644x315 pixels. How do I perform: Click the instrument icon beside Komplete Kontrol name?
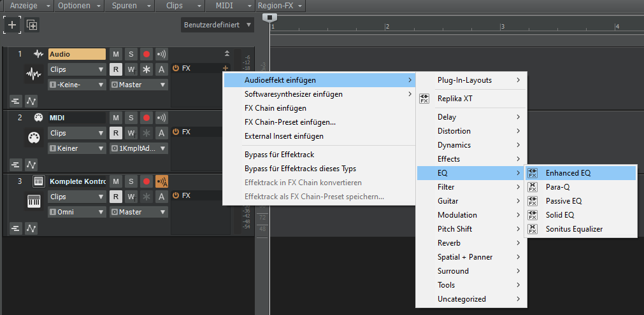pos(38,181)
